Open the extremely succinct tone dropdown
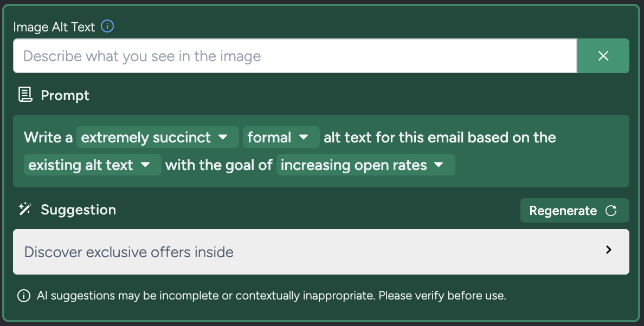This screenshot has height=326, width=644. (157, 137)
